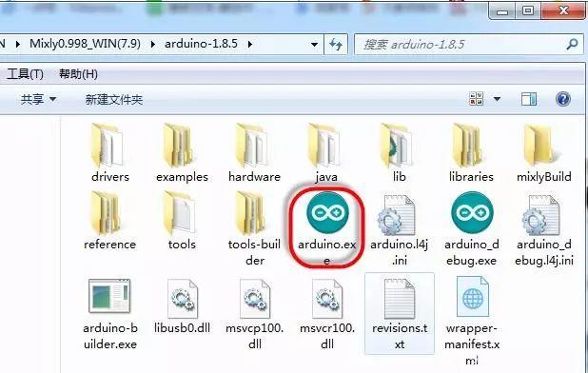
Task: Select the arduino_debug.l4j.ini file
Action: click(x=543, y=229)
